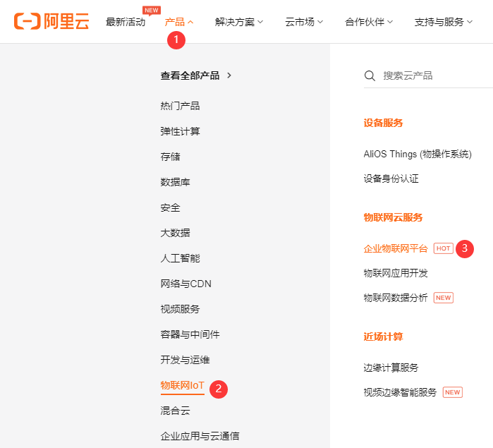This screenshot has width=493, height=448.
Task: Select 热门产品 category
Action: pos(180,106)
